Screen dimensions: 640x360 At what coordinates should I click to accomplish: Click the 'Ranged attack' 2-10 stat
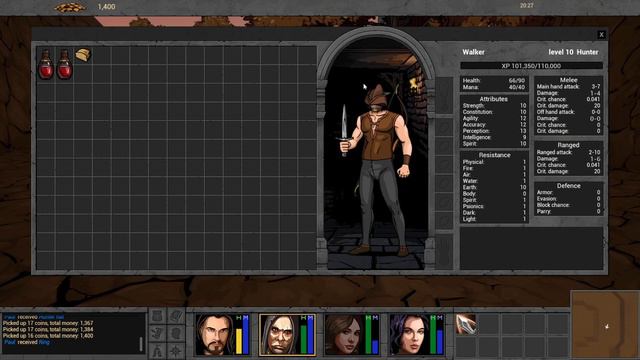click(568, 152)
